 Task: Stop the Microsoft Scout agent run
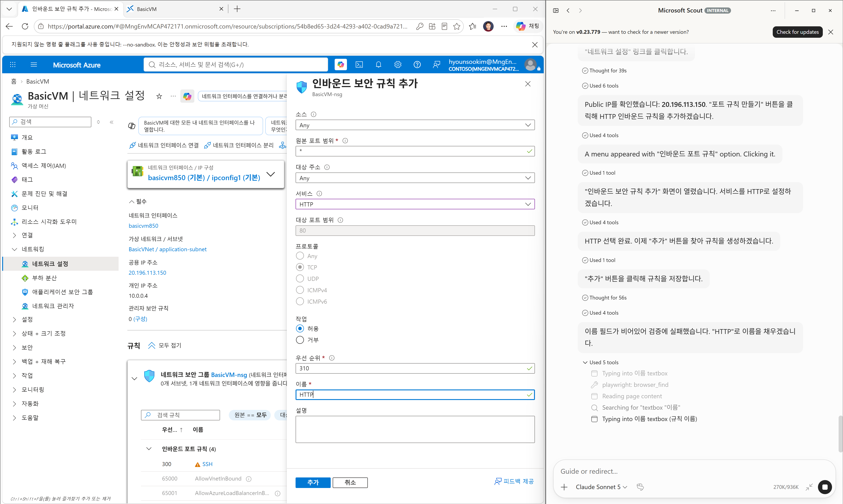825,487
